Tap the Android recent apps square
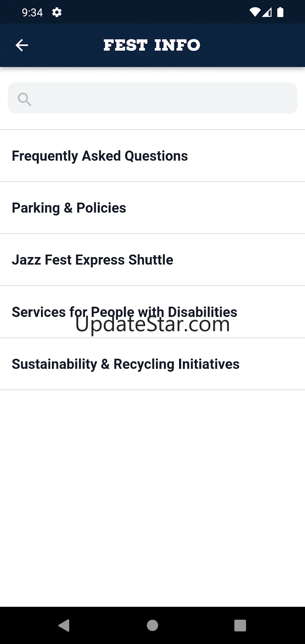This screenshot has height=644, width=305. tap(240, 625)
